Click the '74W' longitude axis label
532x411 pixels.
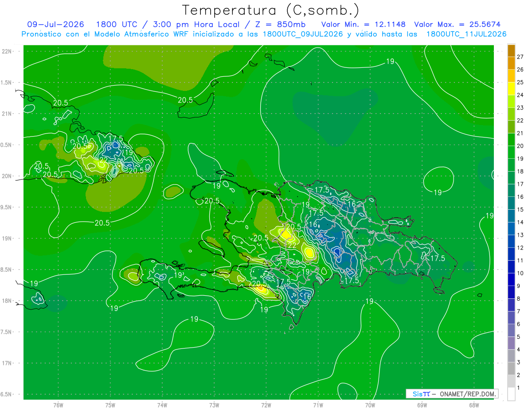pyautogui.click(x=162, y=405)
